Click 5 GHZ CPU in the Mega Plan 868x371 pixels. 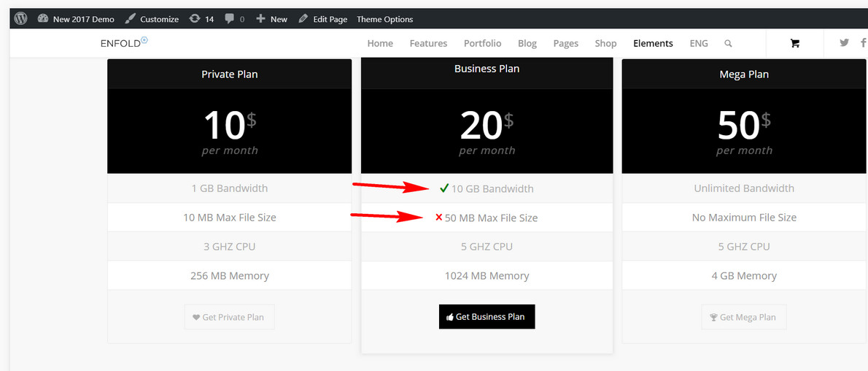744,246
